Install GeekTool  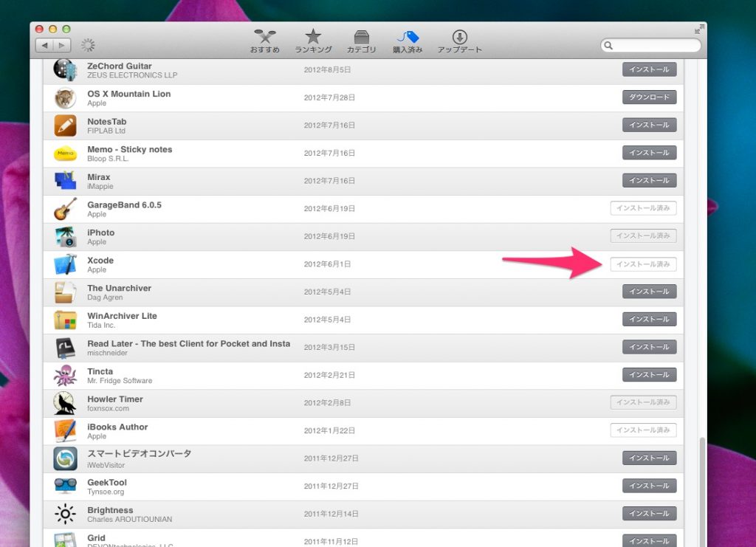click(x=649, y=486)
